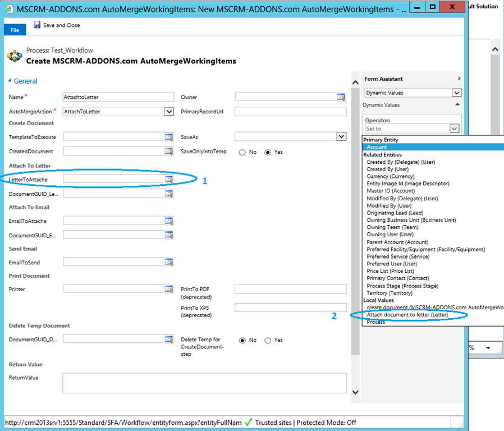
Task: Choose Owning Team (Team) entry
Action: pyautogui.click(x=392, y=227)
